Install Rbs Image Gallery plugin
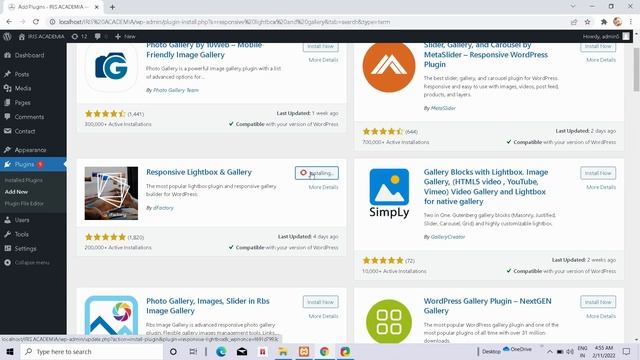 320,302
